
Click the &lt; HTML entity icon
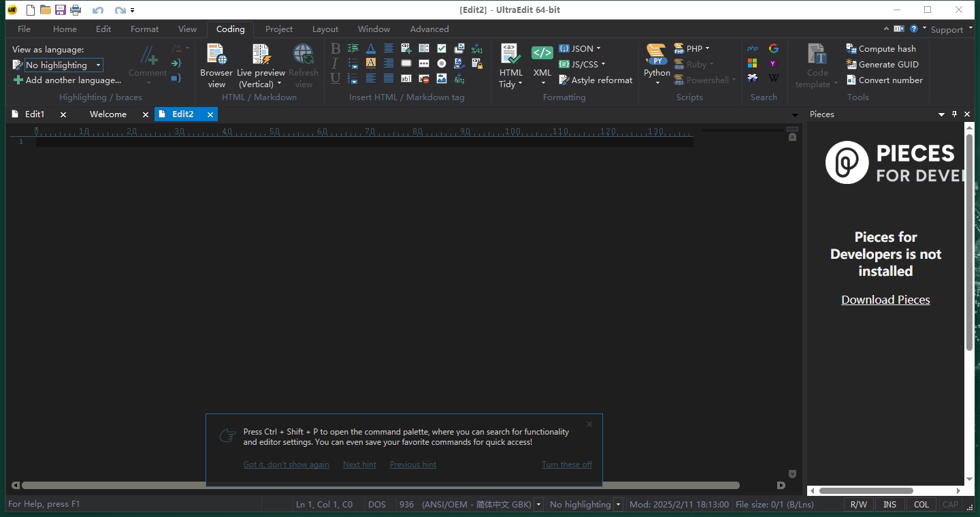(x=459, y=78)
